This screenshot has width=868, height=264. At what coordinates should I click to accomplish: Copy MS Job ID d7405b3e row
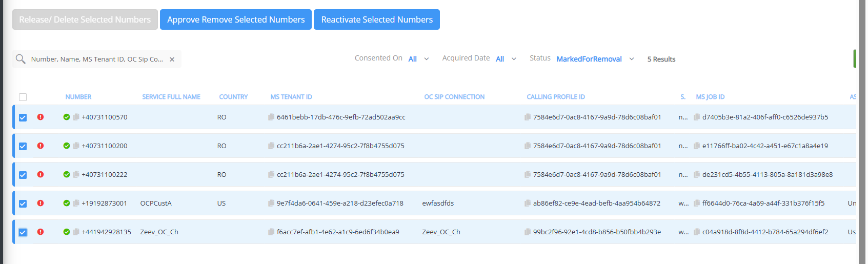[x=697, y=117]
